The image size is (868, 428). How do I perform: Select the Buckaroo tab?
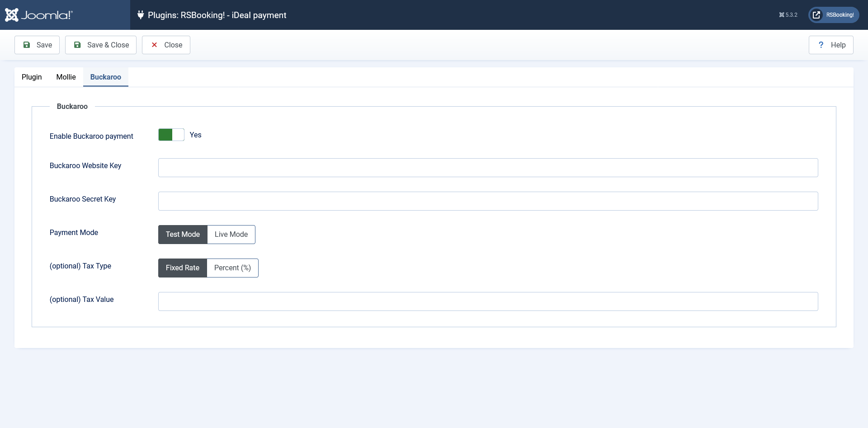pos(106,77)
